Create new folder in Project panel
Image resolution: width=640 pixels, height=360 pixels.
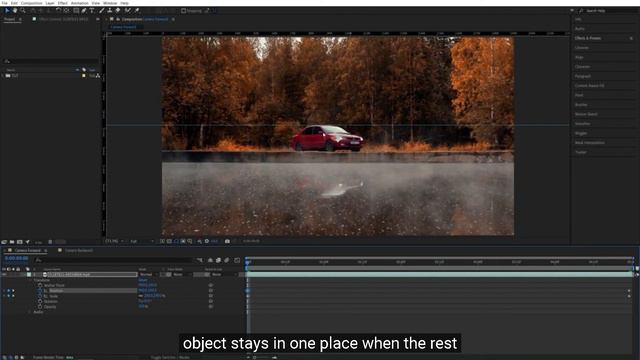(x=12, y=242)
